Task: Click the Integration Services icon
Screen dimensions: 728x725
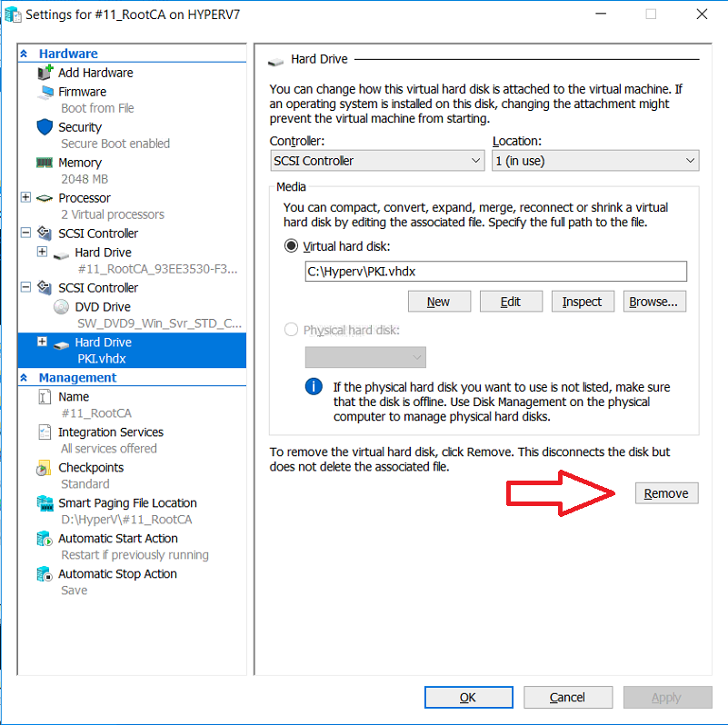Action: pyautogui.click(x=45, y=432)
